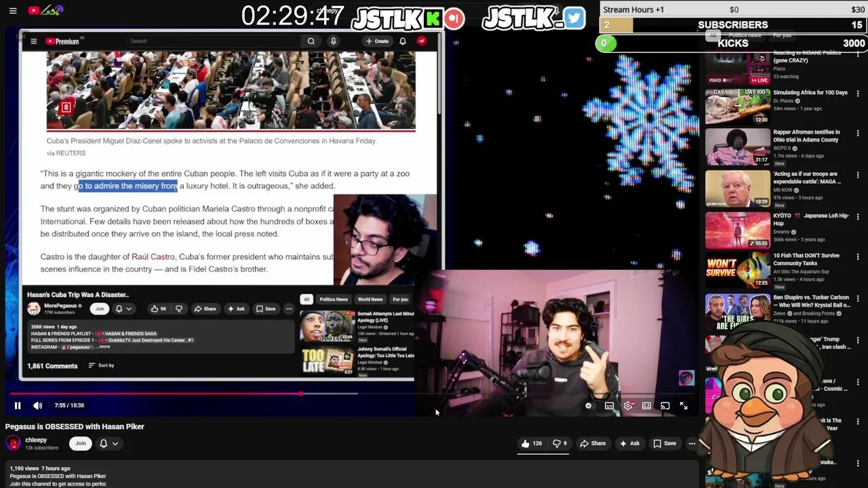Open options menu for Simulating Africa video
Viewport: 868px width, 488px height.
pos(858,94)
